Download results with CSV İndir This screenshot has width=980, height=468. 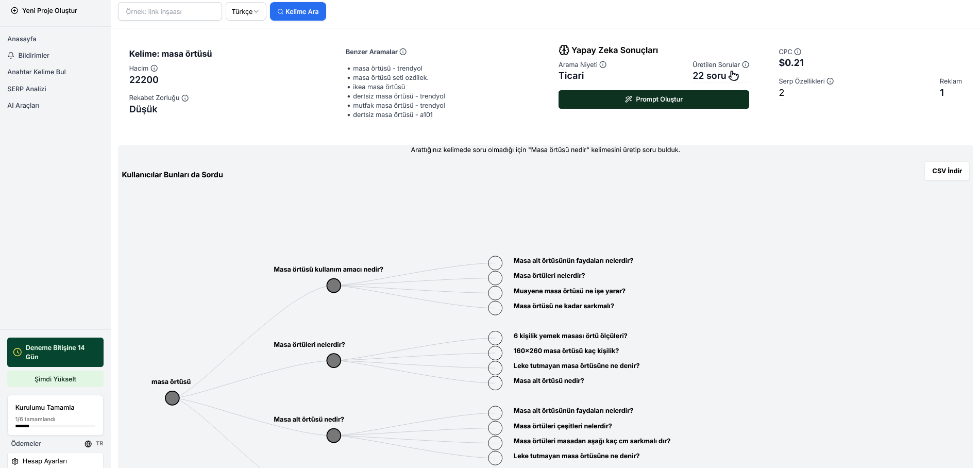947,171
